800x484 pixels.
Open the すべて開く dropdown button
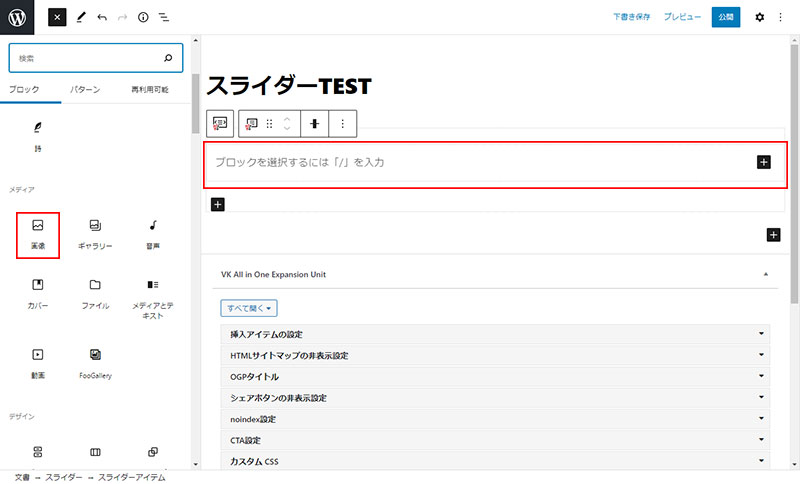(248, 309)
